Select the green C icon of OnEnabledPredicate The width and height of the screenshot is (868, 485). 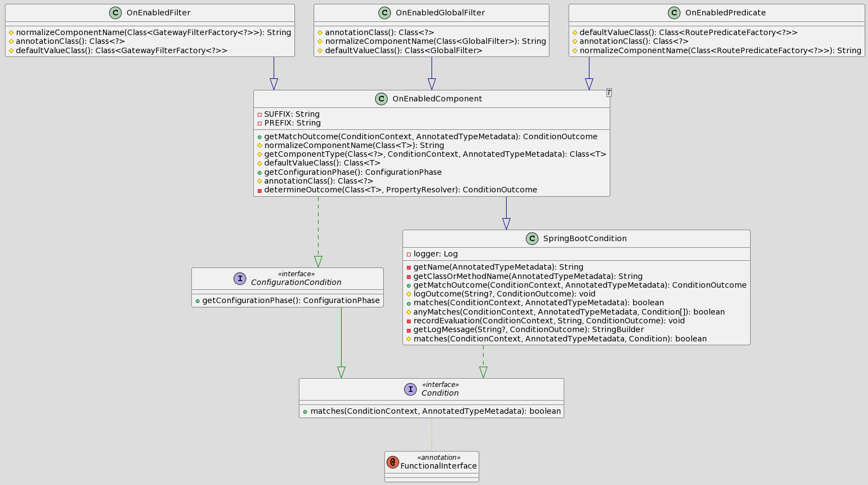(674, 13)
